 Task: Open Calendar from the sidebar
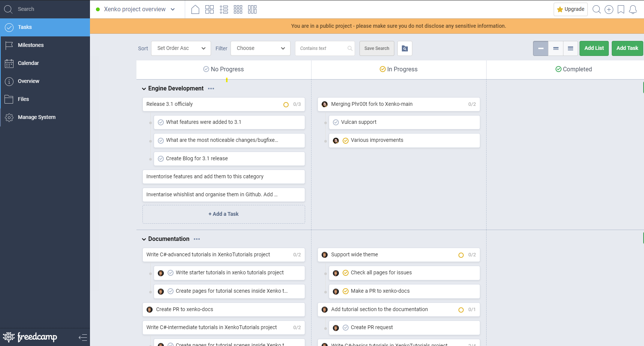pyautogui.click(x=28, y=63)
